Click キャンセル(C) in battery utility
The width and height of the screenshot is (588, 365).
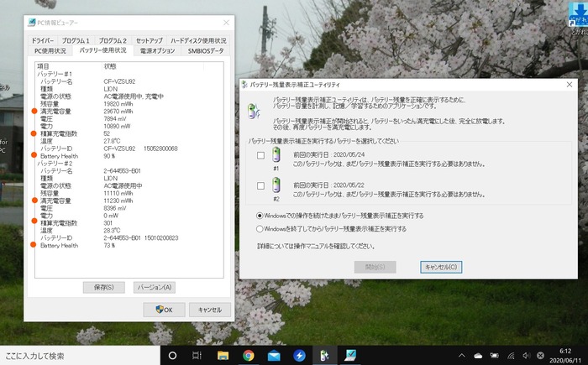coord(441,267)
